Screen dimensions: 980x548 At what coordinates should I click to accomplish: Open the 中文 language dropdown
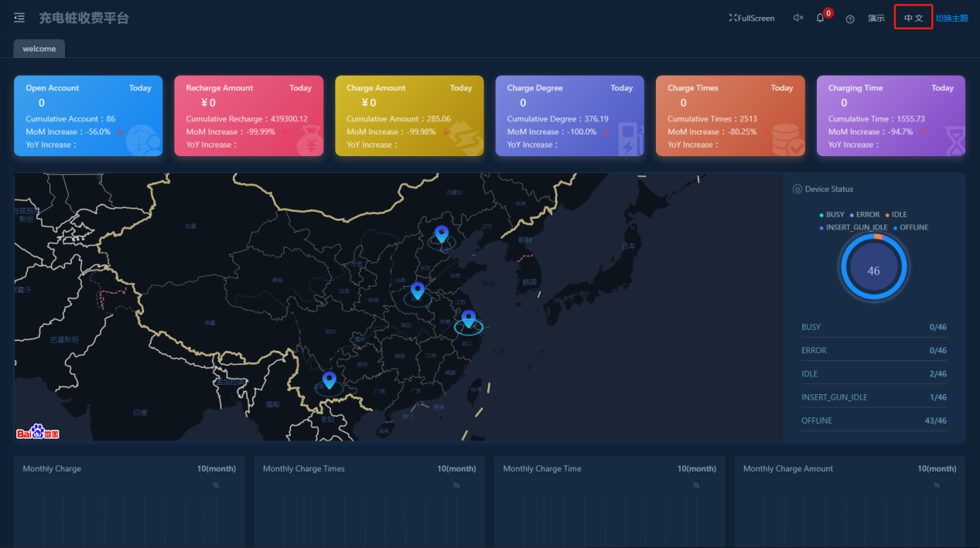point(913,18)
